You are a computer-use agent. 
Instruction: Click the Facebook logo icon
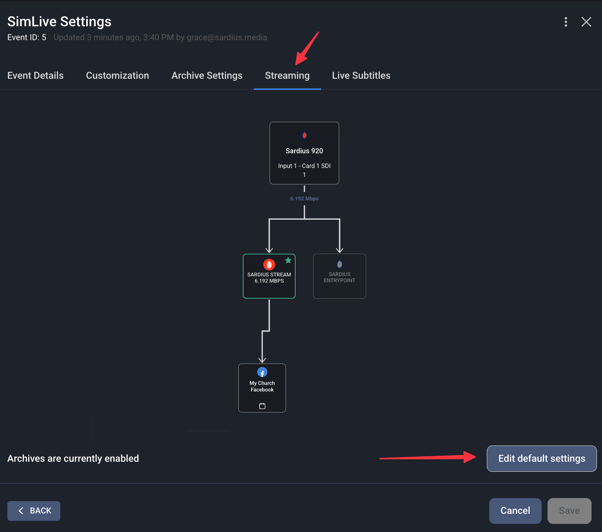[x=262, y=372]
